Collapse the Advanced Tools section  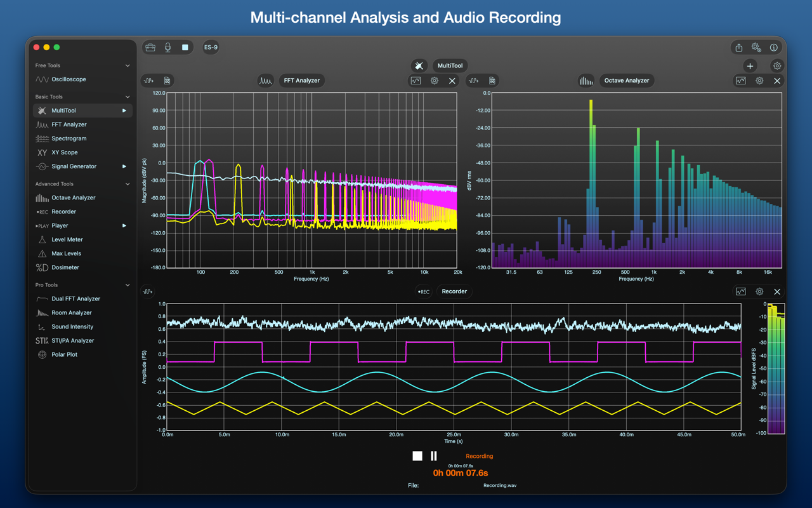(128, 184)
